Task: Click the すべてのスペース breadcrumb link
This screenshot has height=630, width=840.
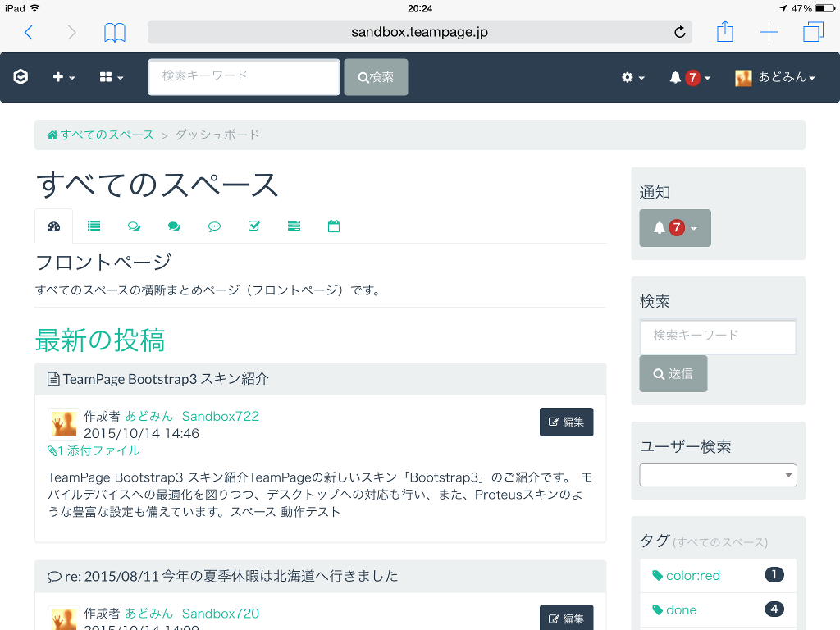Action: [x=101, y=135]
